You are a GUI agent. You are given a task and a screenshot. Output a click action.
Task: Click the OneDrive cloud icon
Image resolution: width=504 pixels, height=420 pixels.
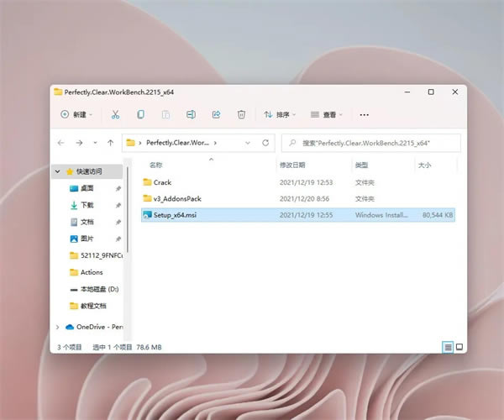70,327
